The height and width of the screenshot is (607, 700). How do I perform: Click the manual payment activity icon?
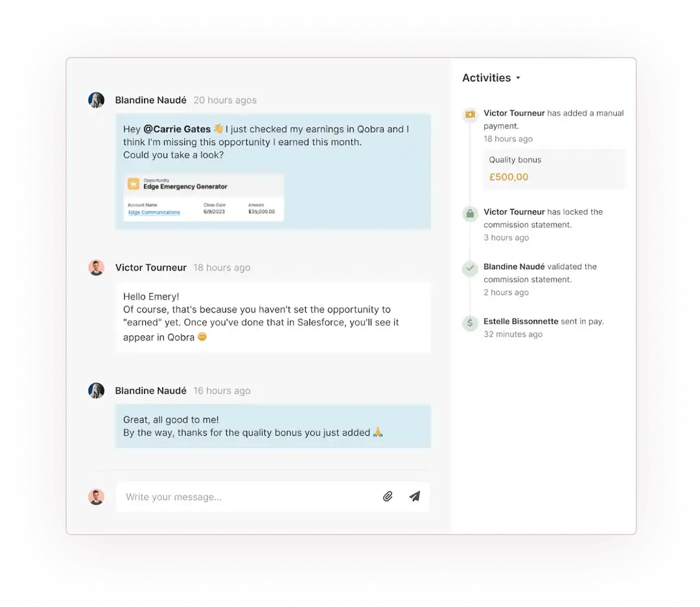point(470,114)
